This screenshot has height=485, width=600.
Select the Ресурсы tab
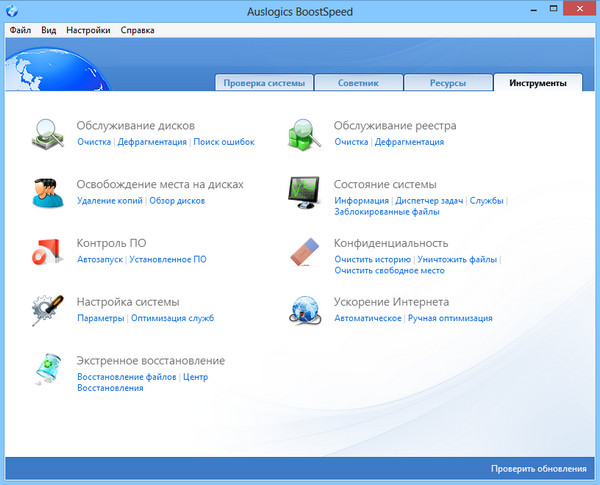coord(448,83)
